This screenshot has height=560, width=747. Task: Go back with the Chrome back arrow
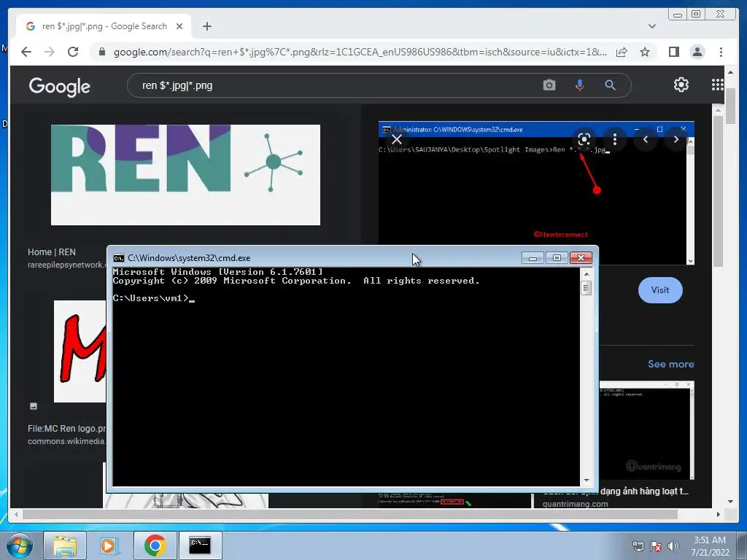[x=26, y=52]
